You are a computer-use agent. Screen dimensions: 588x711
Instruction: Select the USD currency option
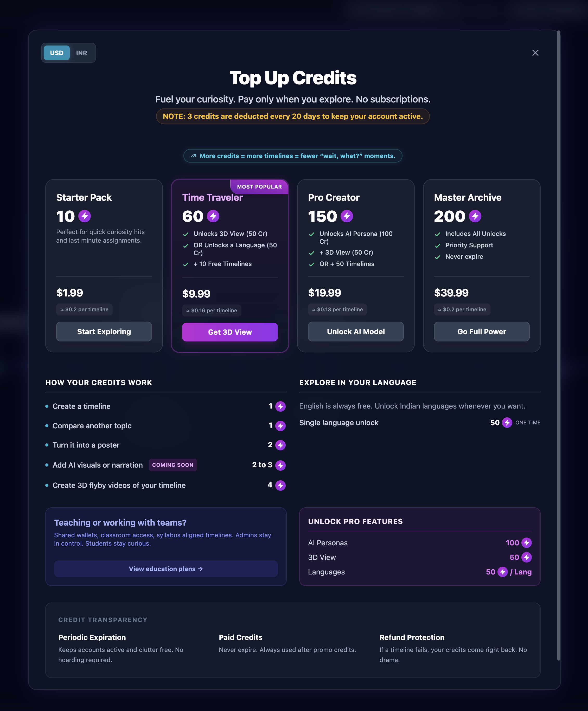56,53
